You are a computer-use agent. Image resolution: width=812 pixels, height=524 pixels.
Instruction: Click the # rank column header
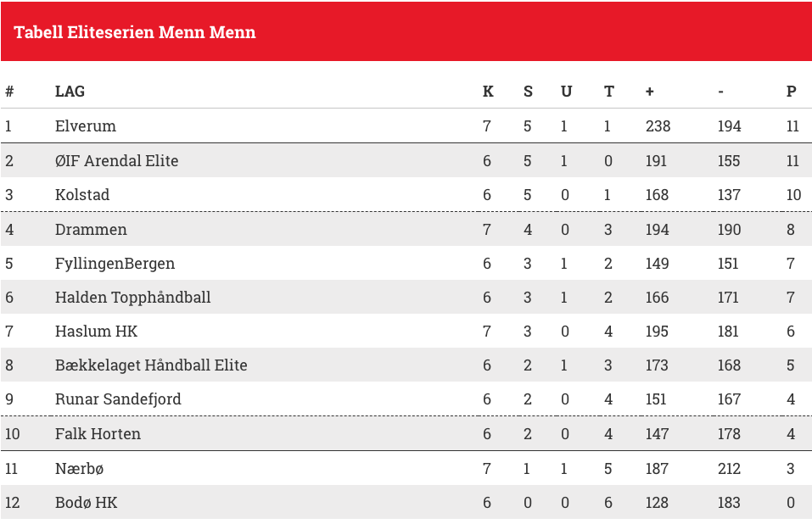coord(9,92)
